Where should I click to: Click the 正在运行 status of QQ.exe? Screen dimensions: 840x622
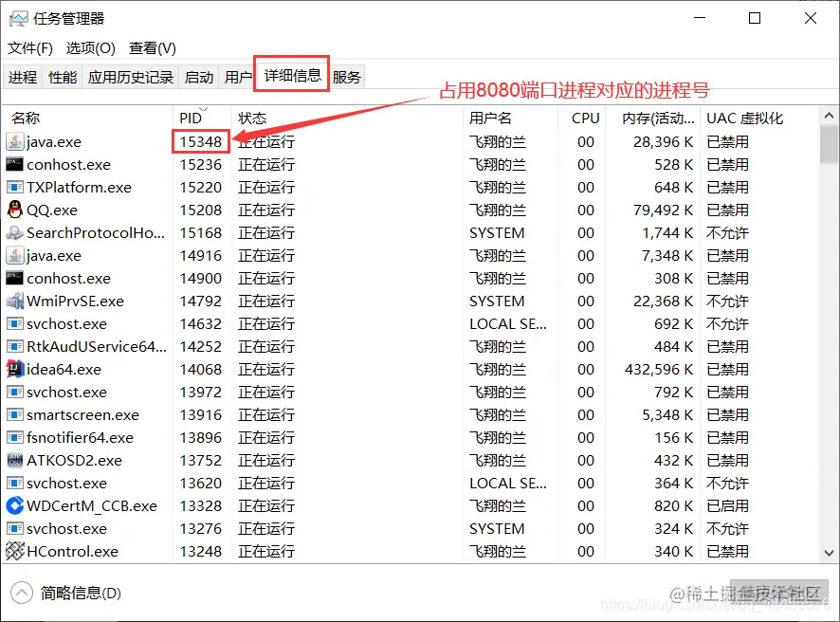266,210
